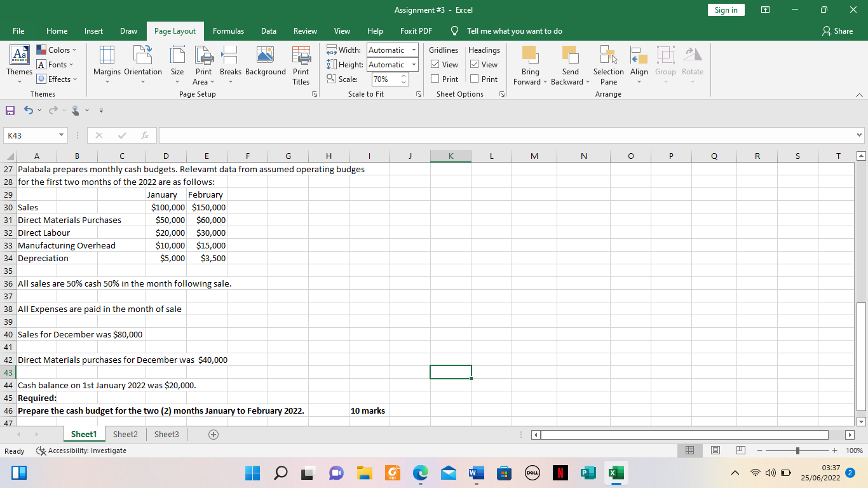Click the Undo icon

pos(29,110)
